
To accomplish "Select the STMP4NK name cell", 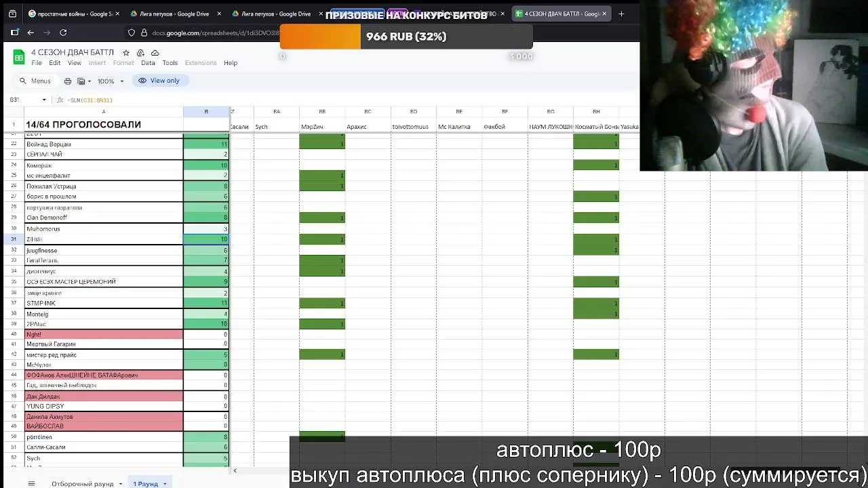I will 104,304.
